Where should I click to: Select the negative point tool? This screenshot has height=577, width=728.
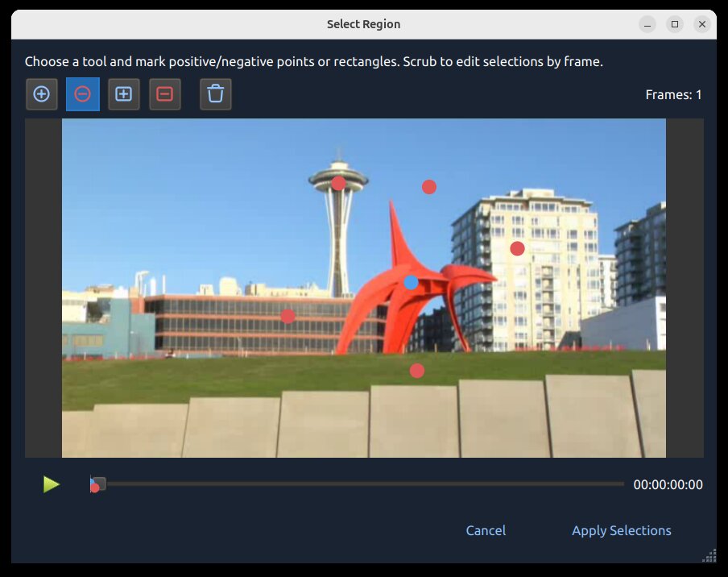tap(83, 94)
